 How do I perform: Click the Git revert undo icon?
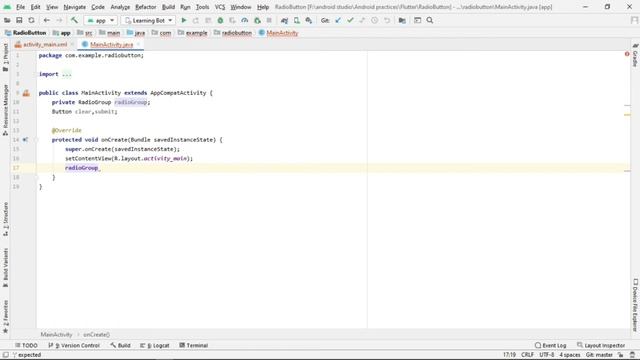point(387,20)
